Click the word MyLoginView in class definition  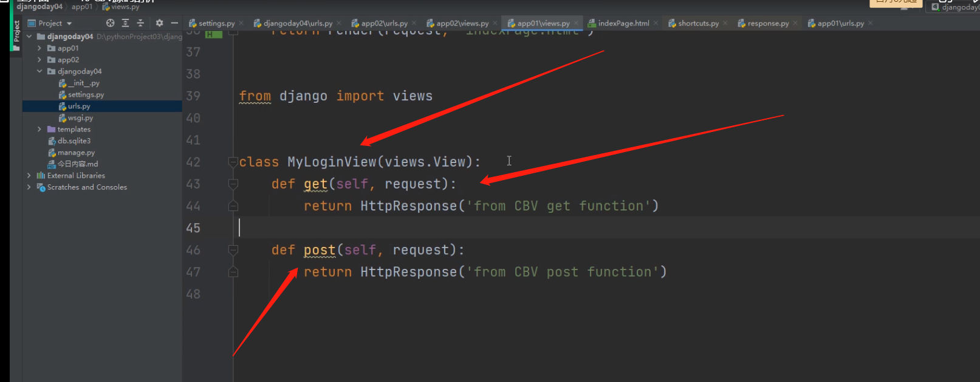point(332,162)
